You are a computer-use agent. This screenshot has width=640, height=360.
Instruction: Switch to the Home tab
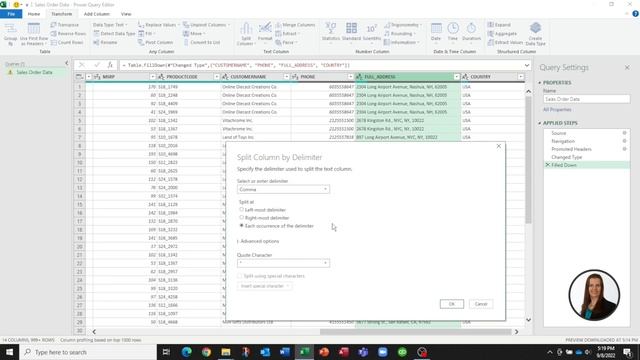(x=34, y=14)
